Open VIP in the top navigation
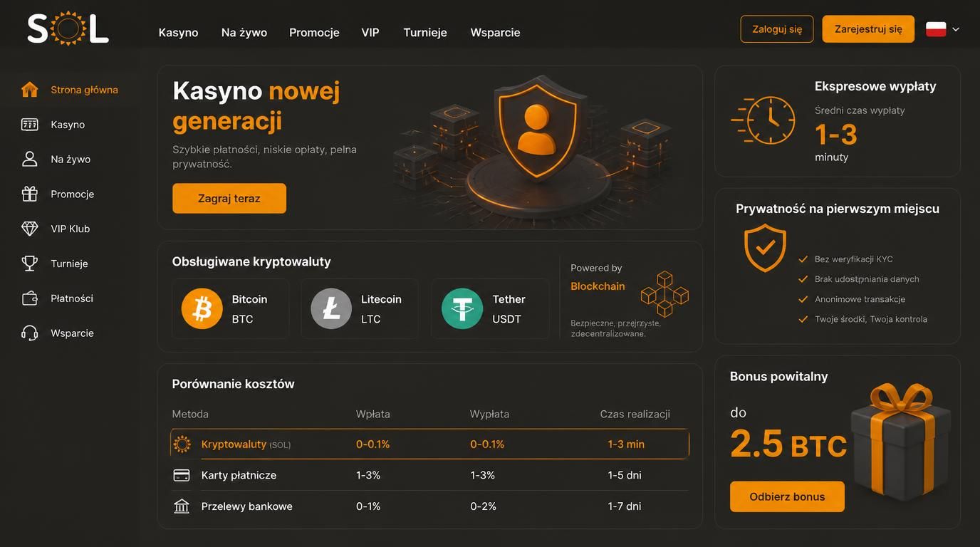This screenshot has height=547, width=980. click(x=370, y=32)
